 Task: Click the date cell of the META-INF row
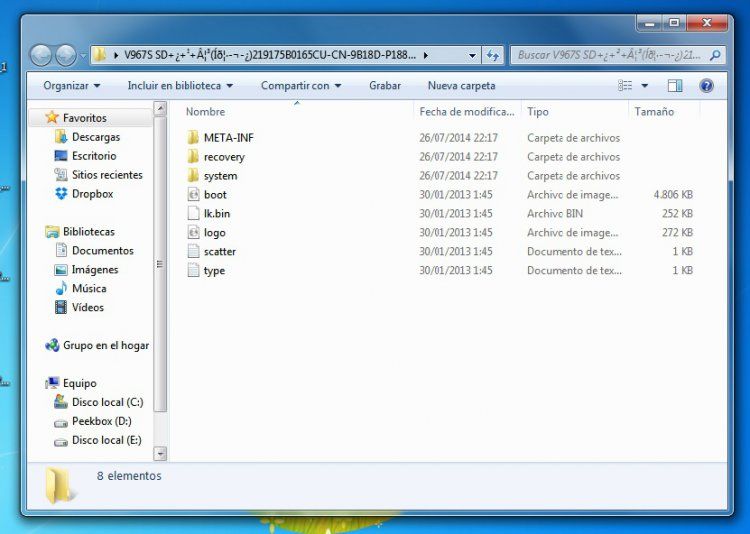(x=458, y=138)
